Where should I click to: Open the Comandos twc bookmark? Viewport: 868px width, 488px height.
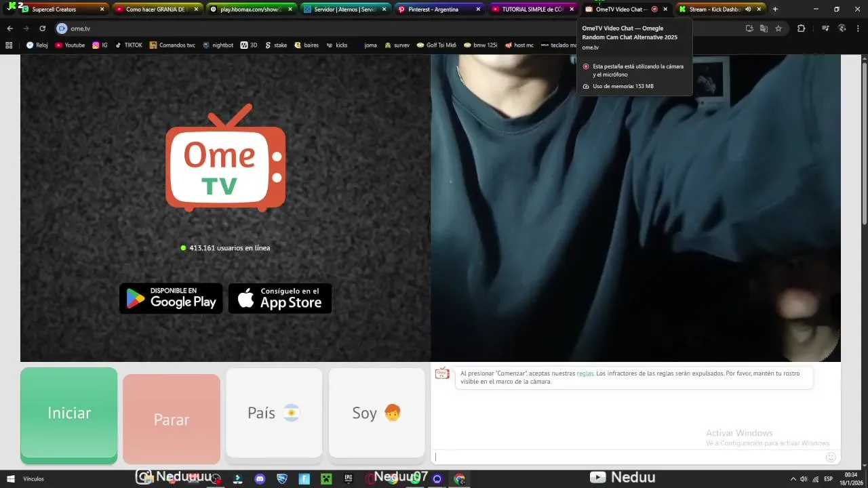[x=172, y=45]
